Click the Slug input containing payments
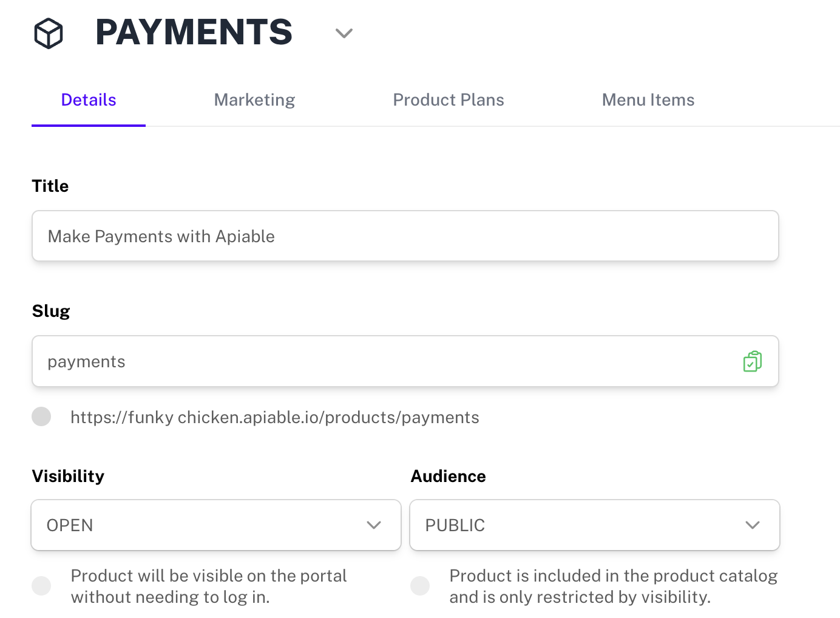Viewport: 840px width, 618px height. (364, 361)
